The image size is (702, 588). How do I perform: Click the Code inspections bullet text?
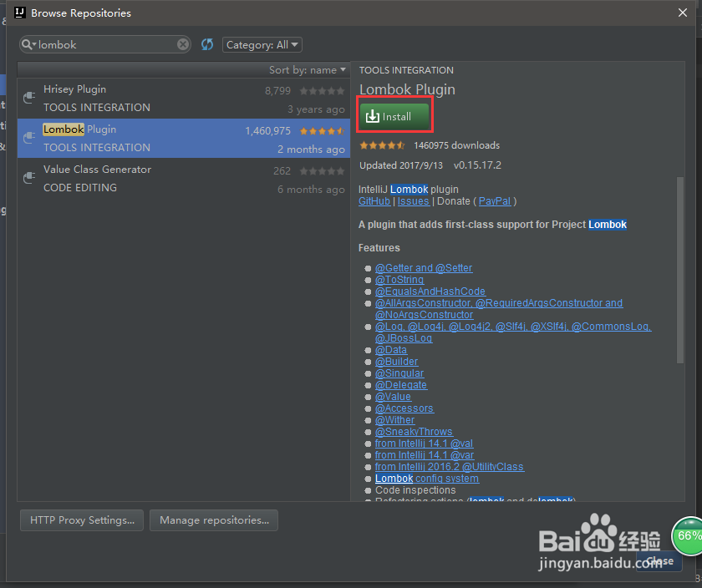coord(415,490)
